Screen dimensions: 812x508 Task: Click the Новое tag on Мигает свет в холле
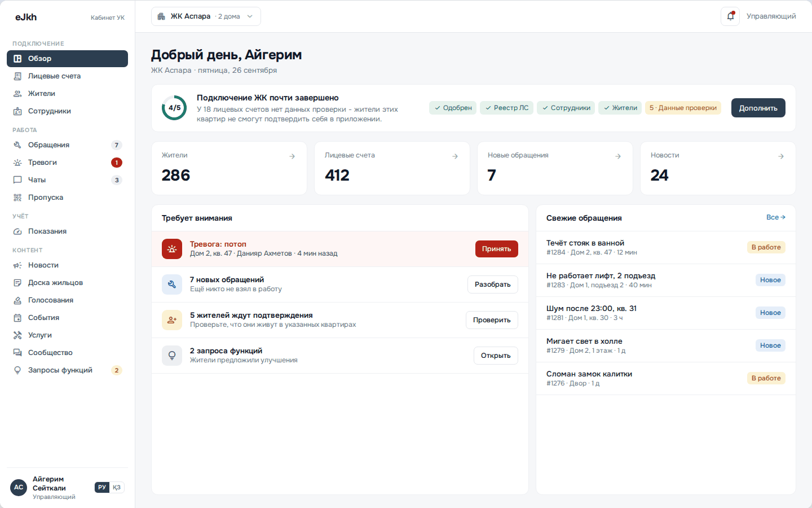(770, 345)
